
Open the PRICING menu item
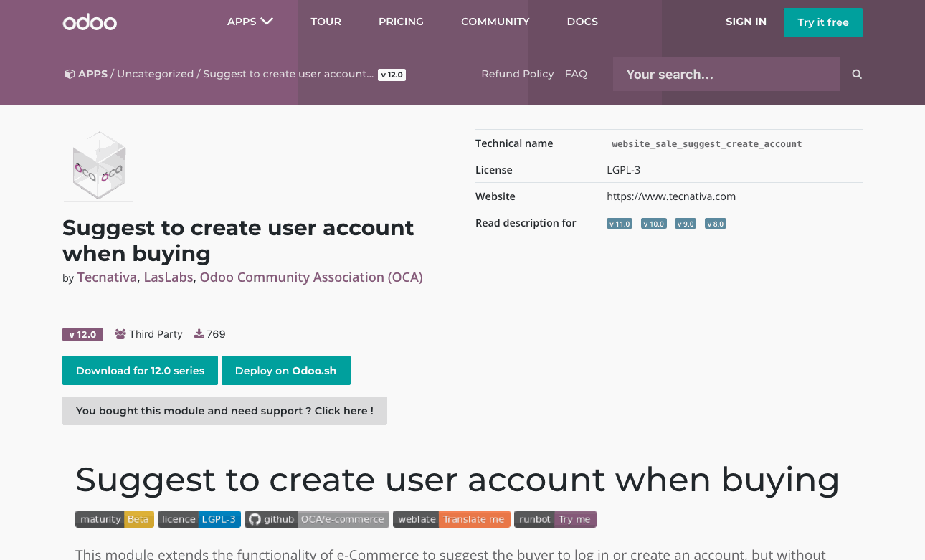click(x=401, y=22)
